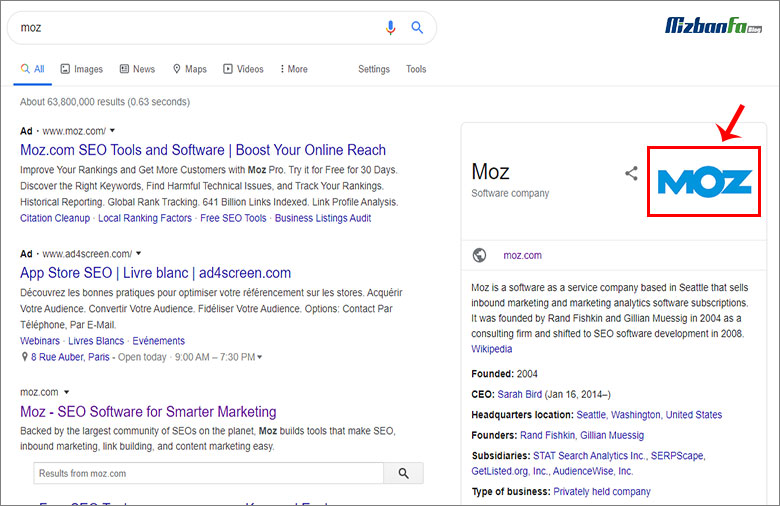Open the Videos tab
The image size is (780, 506).
[x=243, y=69]
